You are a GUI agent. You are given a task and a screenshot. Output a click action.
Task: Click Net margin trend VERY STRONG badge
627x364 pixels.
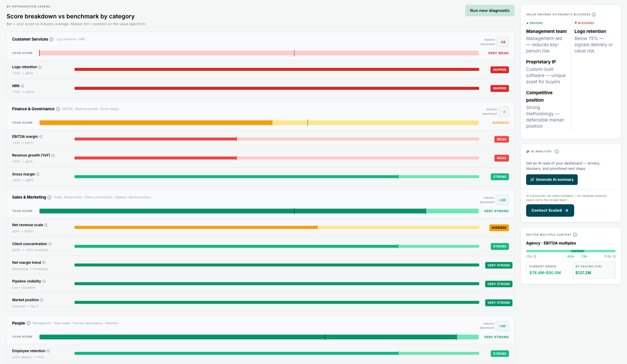499,265
